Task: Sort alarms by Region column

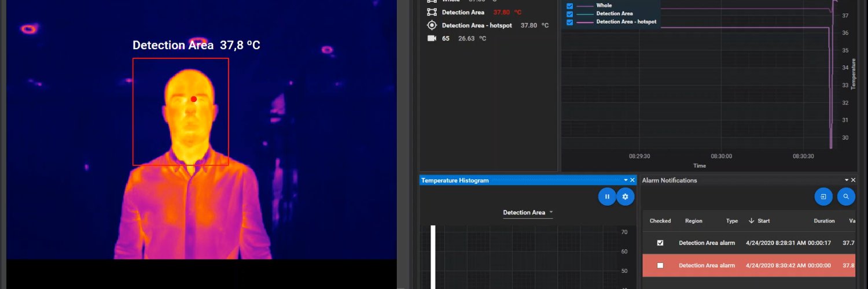Action: (694, 221)
